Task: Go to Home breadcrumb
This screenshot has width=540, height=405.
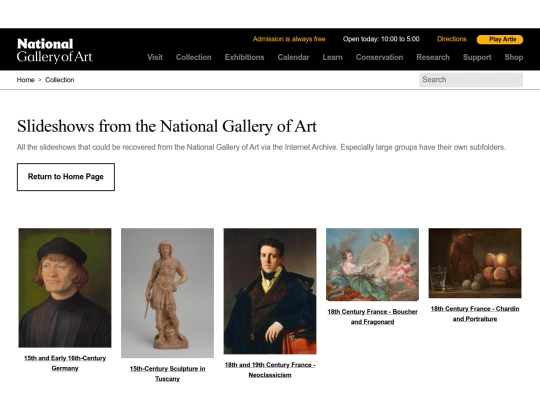Action: 25,80
